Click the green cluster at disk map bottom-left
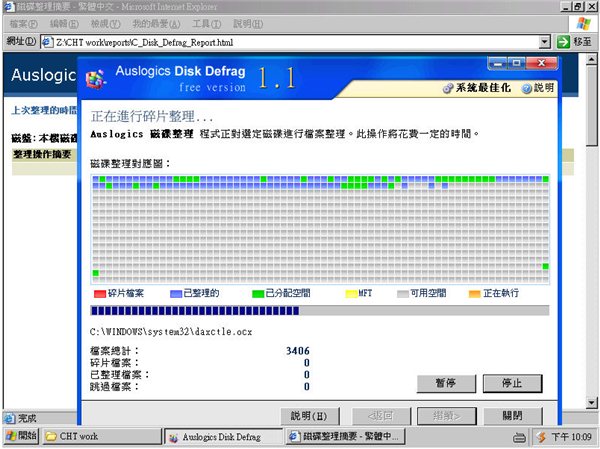The height and width of the screenshot is (449, 600). tap(96, 273)
